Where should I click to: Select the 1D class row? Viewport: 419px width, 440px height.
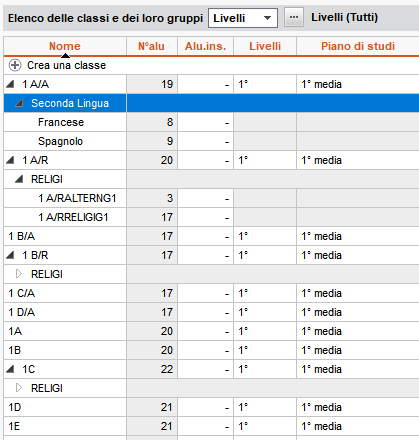(211, 407)
